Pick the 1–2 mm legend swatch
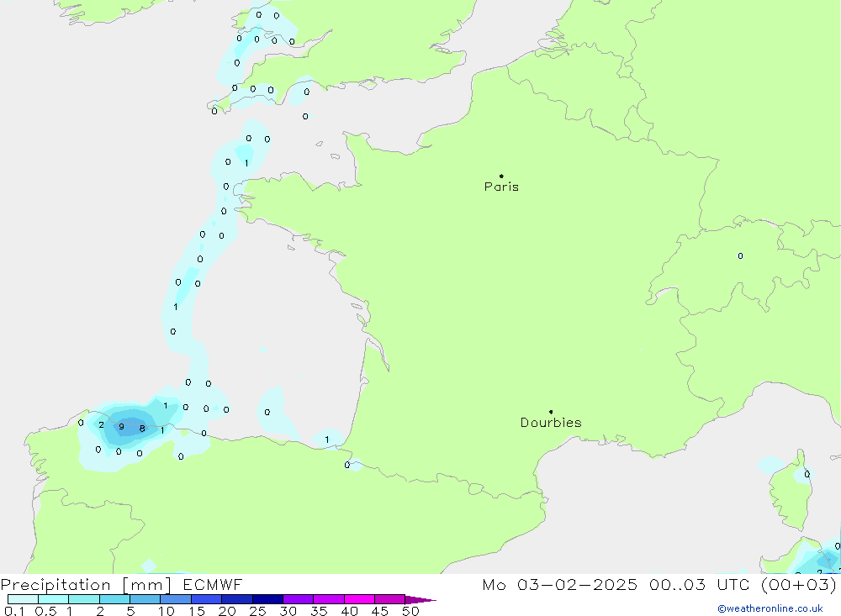Image resolution: width=841 pixels, height=616 pixels. 84,599
